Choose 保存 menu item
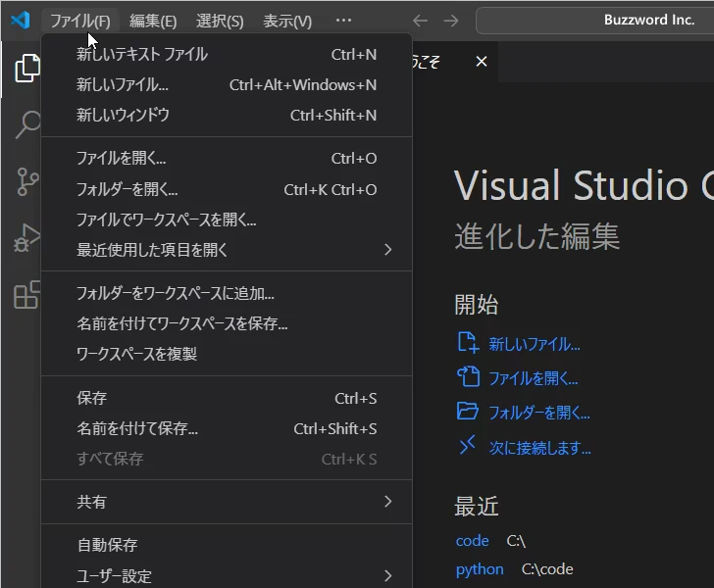Viewport: 714px width, 588px height. 227,398
